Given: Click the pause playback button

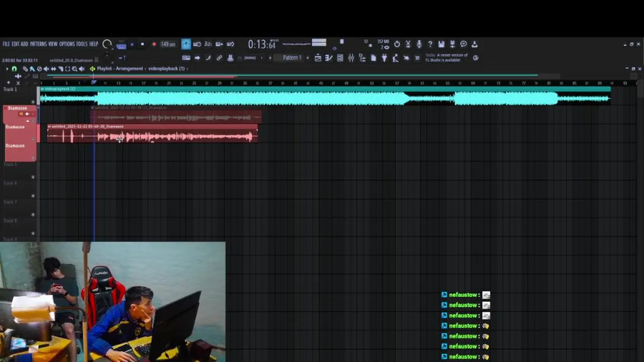Looking at the screenshot, I should coord(132,44).
